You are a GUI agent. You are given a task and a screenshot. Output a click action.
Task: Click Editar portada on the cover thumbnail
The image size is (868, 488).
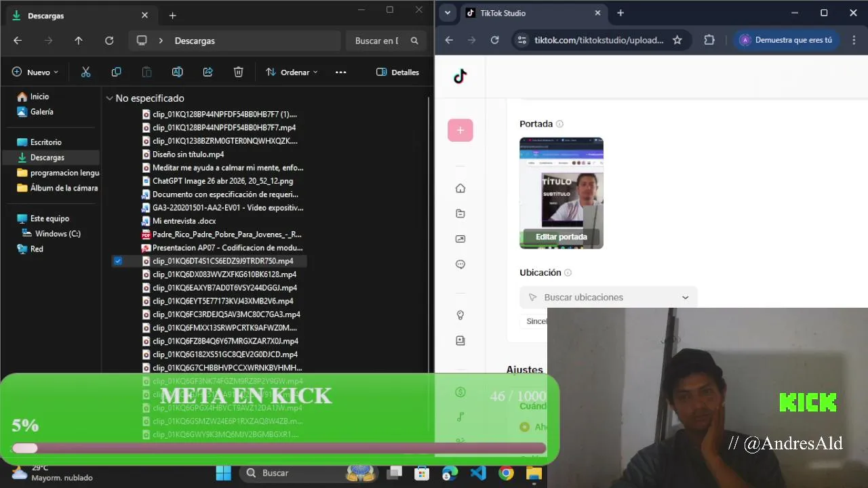(561, 237)
